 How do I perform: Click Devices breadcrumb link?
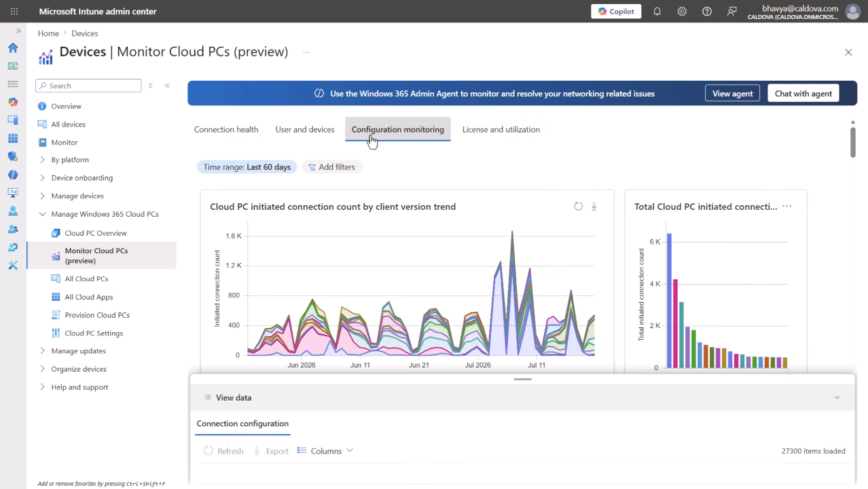pyautogui.click(x=85, y=33)
